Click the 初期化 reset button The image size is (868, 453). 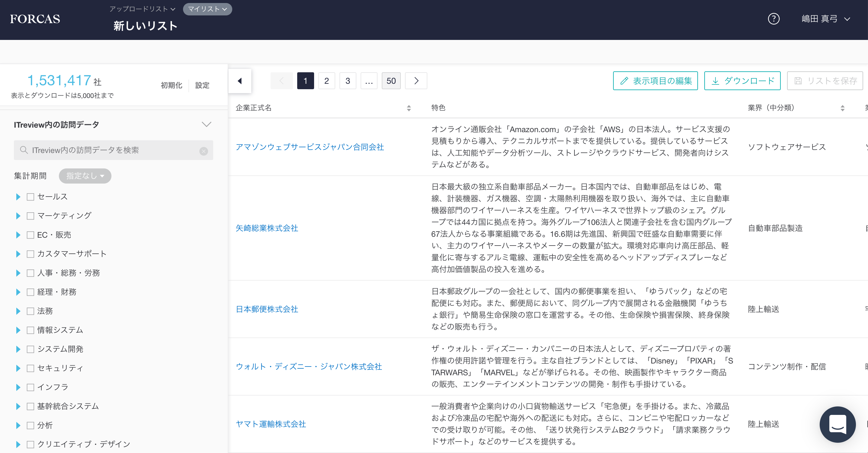coord(171,85)
